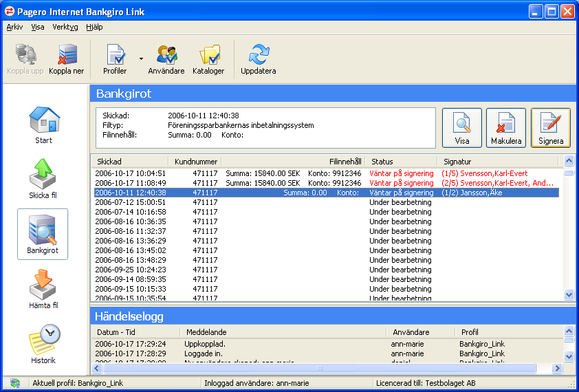Click the Meddelande column header

pos(283,331)
